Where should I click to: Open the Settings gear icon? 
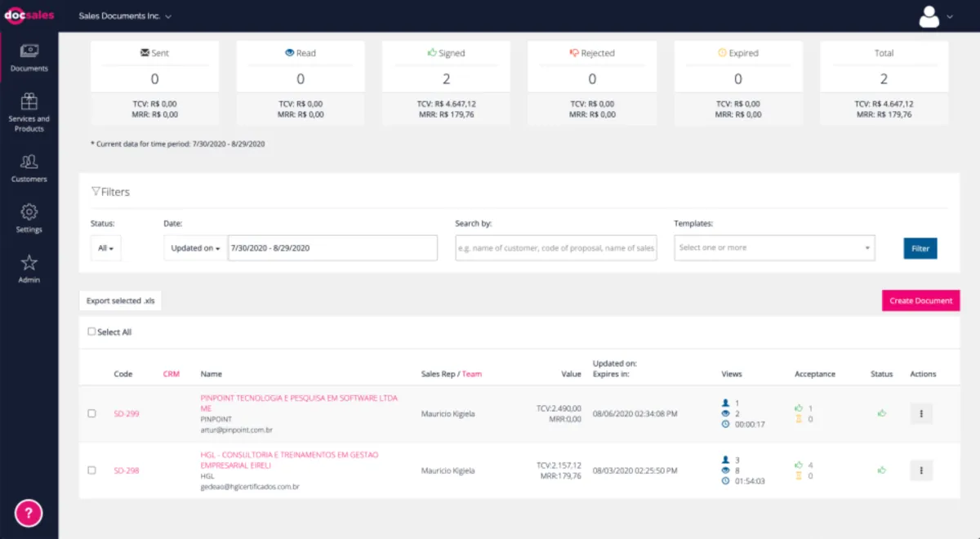[x=29, y=212]
